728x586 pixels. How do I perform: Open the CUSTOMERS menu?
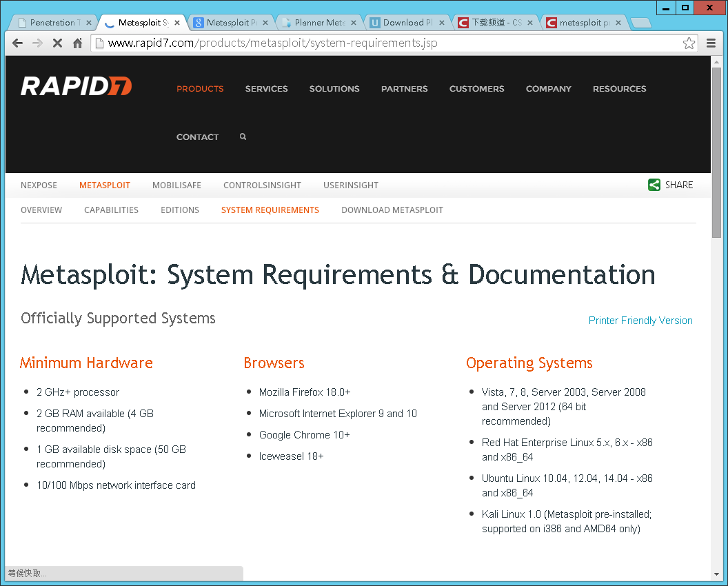click(477, 89)
